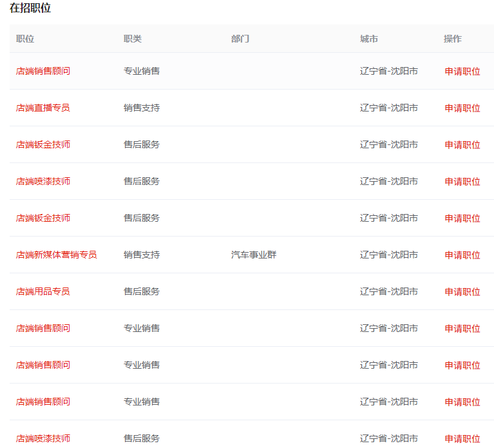Click 申请职位 in the second 店端钣金技师 row
Viewport: 494px width, 448px height.
[462, 219]
